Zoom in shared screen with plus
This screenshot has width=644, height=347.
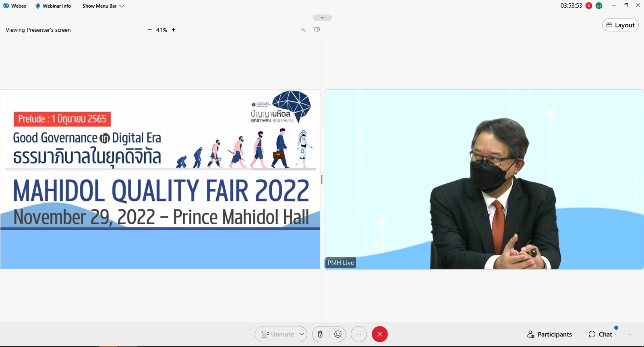[x=174, y=30]
